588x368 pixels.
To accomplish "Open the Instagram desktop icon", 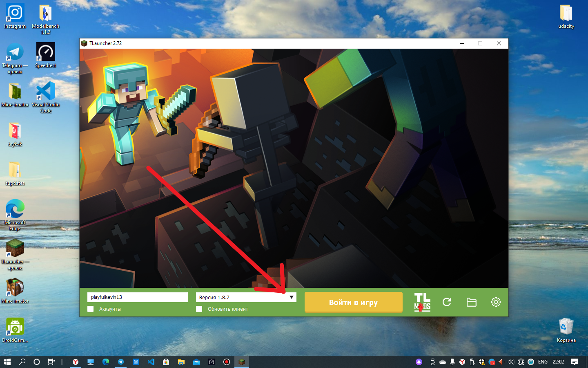I will pos(15,16).
